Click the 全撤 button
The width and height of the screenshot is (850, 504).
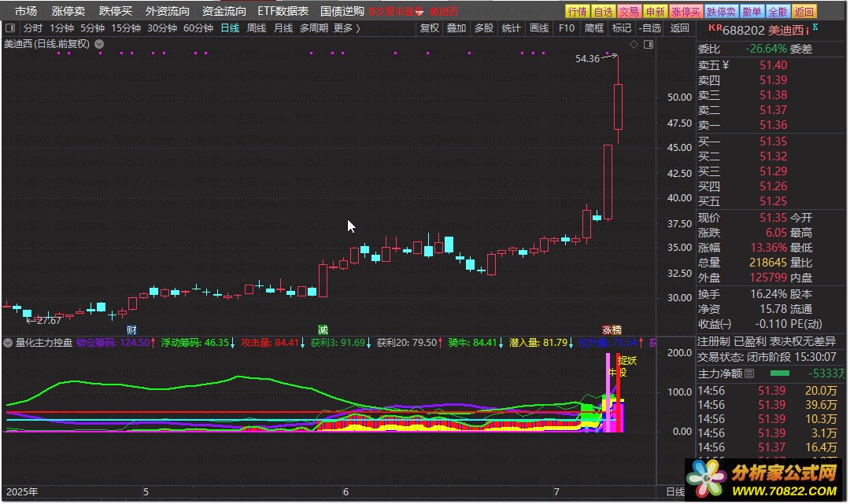click(x=778, y=11)
